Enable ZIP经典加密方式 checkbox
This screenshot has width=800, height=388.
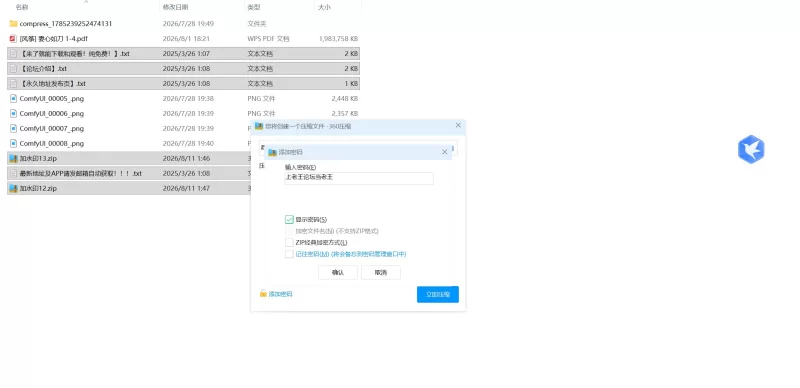pos(289,242)
